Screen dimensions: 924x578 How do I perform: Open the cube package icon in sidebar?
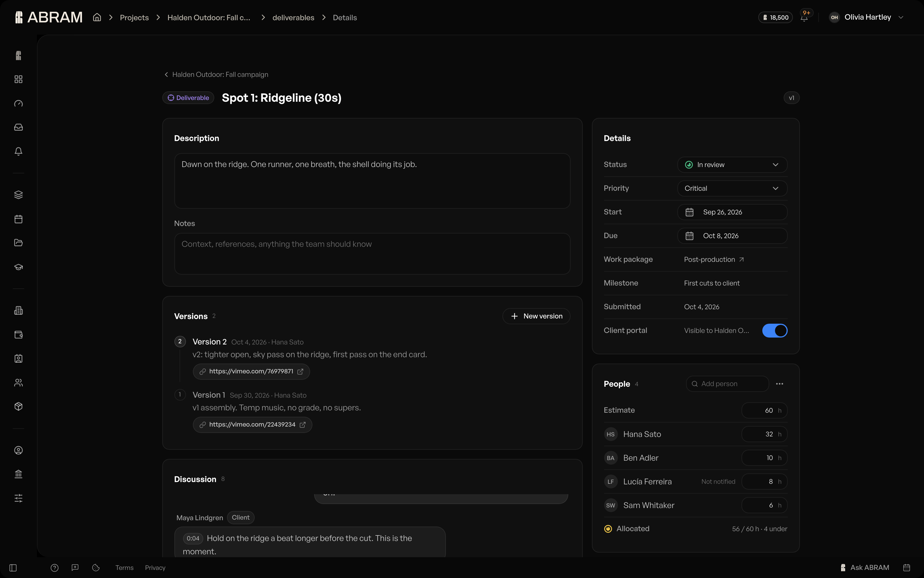(x=18, y=406)
